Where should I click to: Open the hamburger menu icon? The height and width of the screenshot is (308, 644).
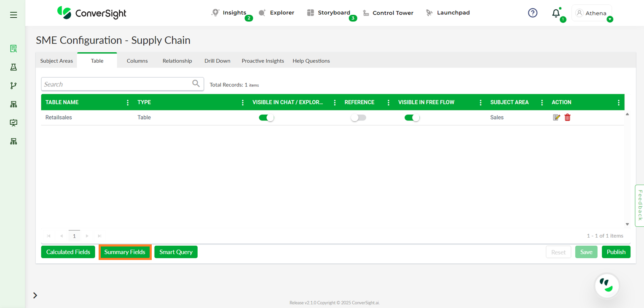tap(13, 15)
